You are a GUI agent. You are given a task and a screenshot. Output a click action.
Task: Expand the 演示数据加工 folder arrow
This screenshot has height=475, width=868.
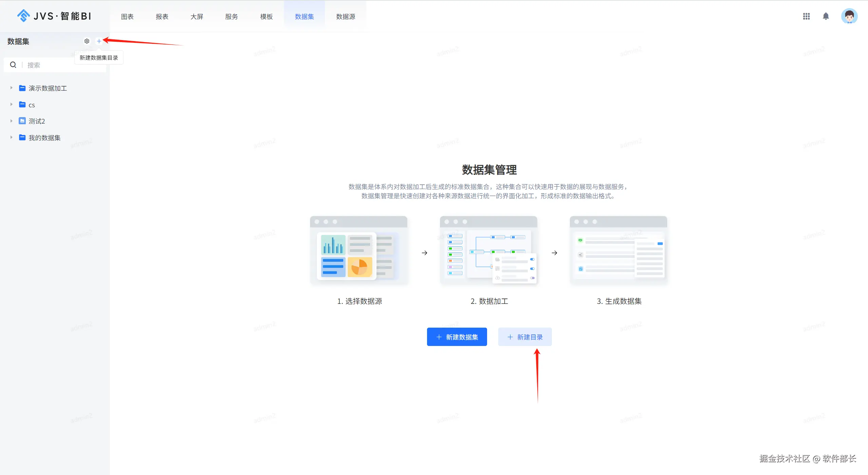click(11, 88)
